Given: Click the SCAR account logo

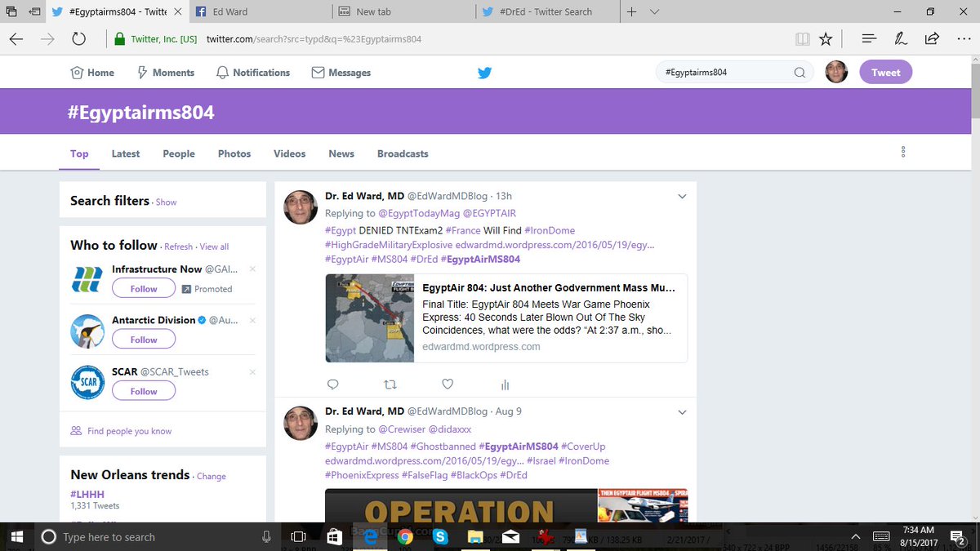Looking at the screenshot, I should (x=87, y=382).
